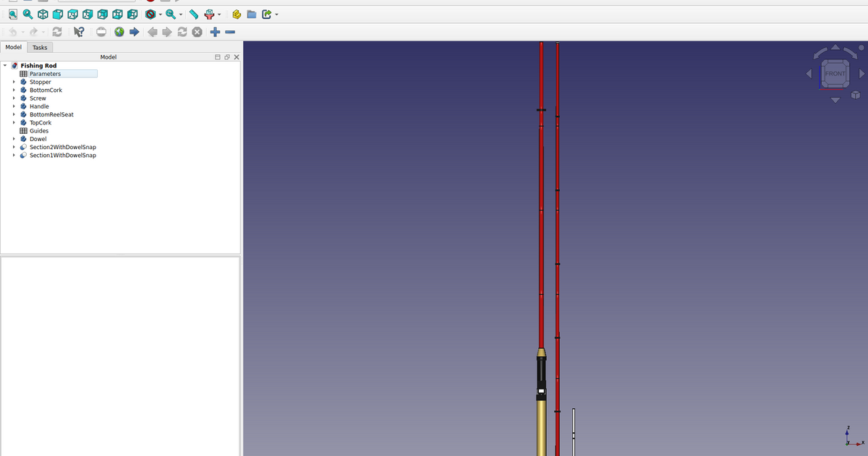Set the view to Front using toolbar icon
This screenshot has height=456, width=868.
pos(57,14)
